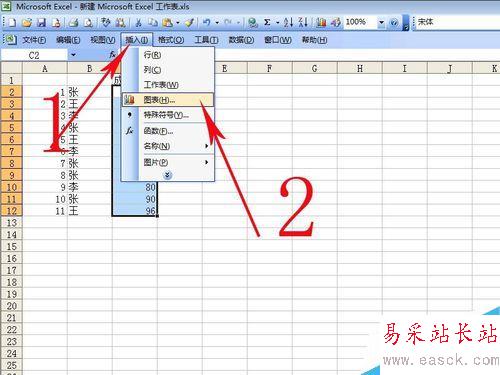Open the 编辑(E) menu
Screen dimensions: 500x375
point(68,40)
